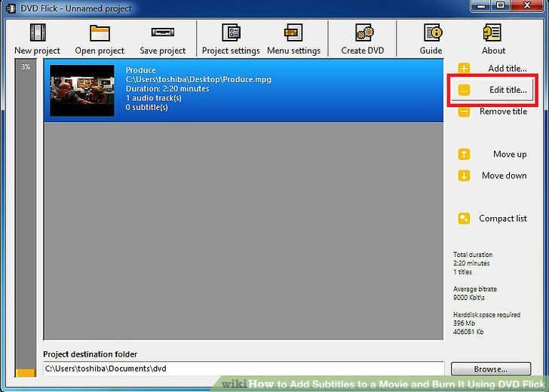Click the DVD Flick title bar app icon
This screenshot has height=392, width=549.
coord(11,8)
